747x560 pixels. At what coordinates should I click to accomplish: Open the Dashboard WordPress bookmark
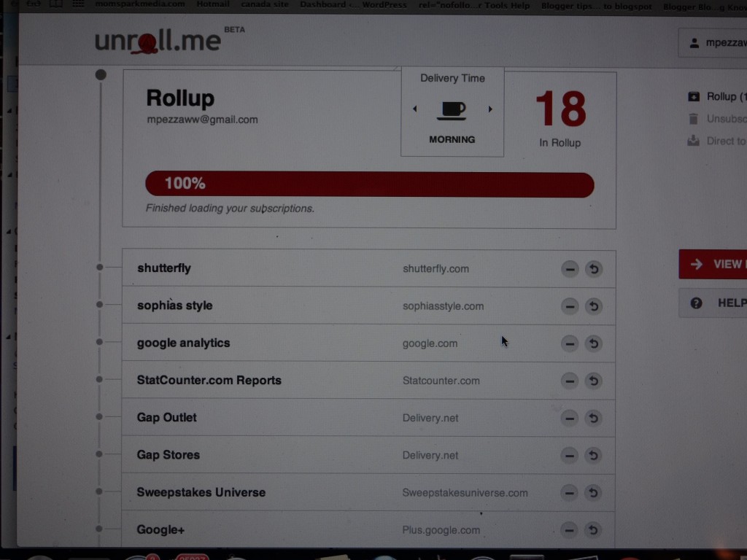[354, 5]
